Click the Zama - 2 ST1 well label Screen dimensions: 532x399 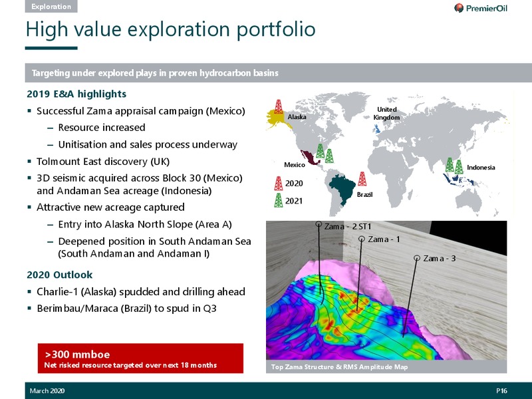[348, 226]
